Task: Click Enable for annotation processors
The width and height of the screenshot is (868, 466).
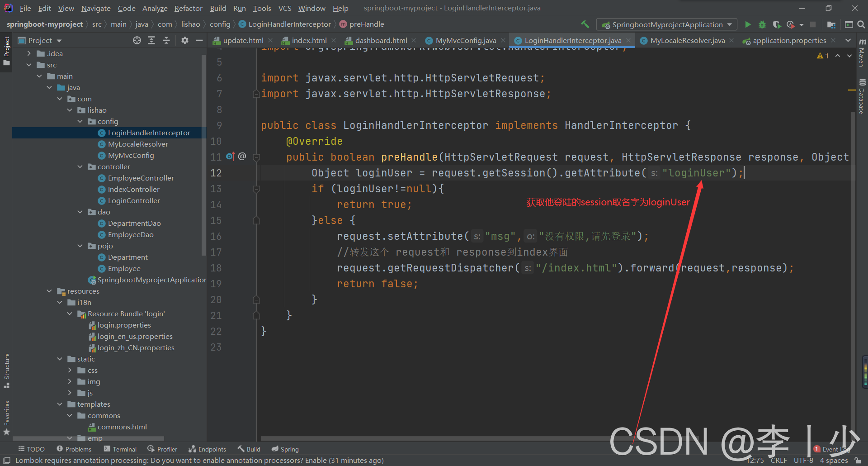Action: point(316,460)
